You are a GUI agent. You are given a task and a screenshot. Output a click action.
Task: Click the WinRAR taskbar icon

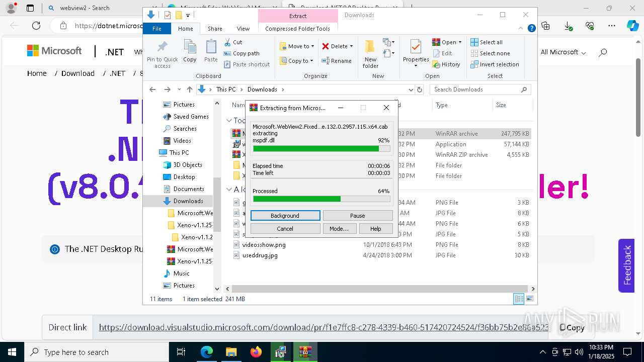(x=304, y=352)
